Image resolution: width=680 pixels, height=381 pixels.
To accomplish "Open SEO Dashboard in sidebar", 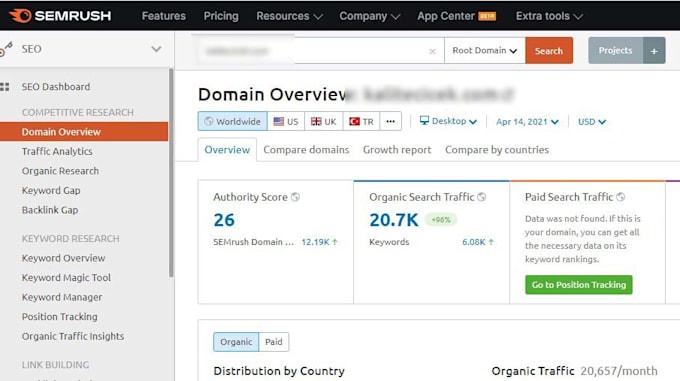I will click(56, 87).
